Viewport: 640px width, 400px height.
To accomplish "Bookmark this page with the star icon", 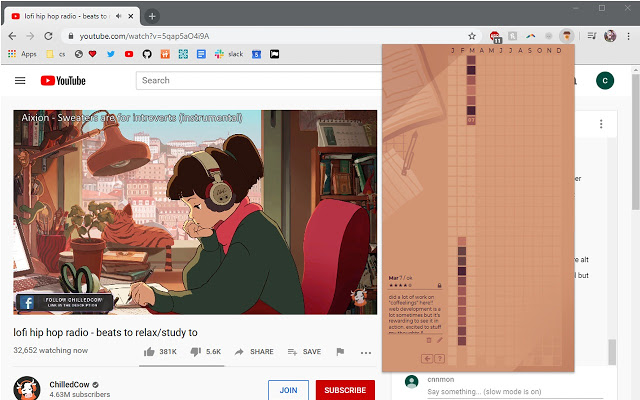I will pos(472,36).
